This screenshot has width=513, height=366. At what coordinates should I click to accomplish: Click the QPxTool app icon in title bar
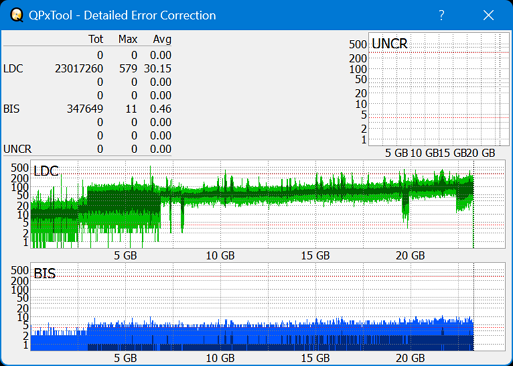click(16, 15)
